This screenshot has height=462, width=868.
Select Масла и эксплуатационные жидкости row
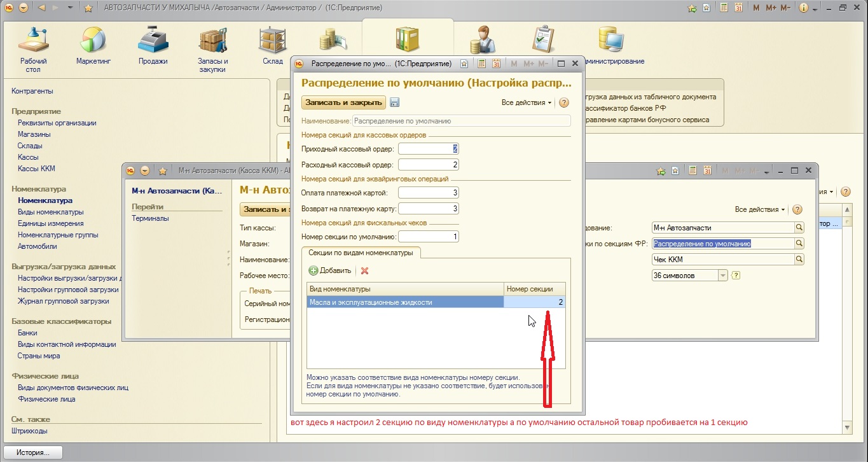click(404, 302)
